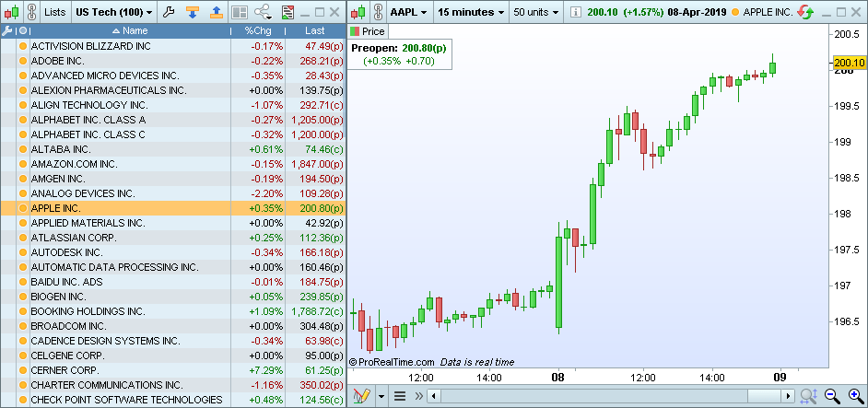Sort the list by %Chg column
The height and width of the screenshot is (408, 868).
(257, 30)
